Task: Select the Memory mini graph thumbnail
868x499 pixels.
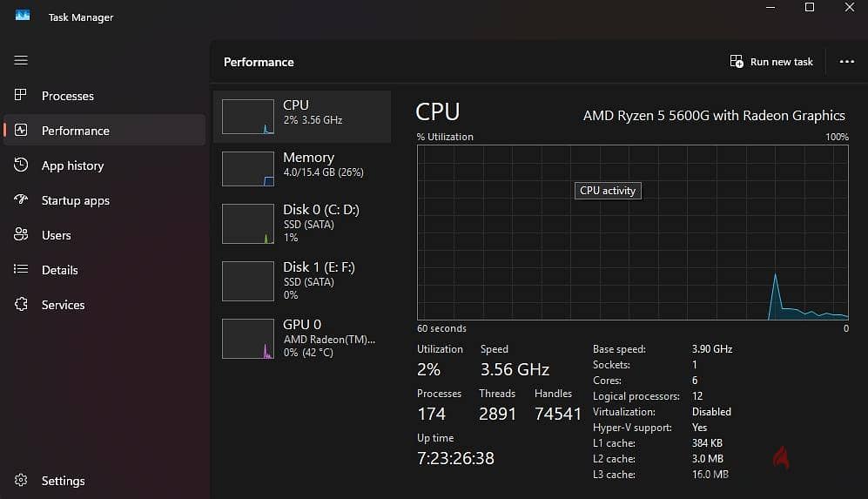Action: click(248, 169)
